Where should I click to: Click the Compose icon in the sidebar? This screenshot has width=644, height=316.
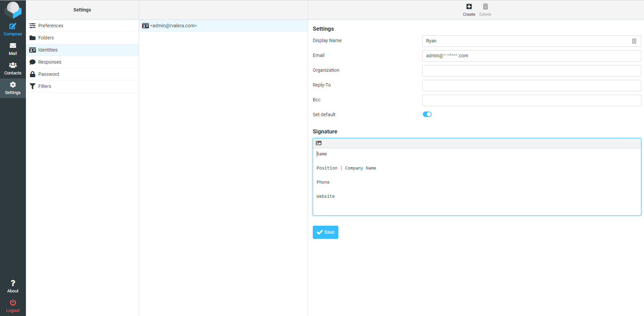click(x=13, y=26)
